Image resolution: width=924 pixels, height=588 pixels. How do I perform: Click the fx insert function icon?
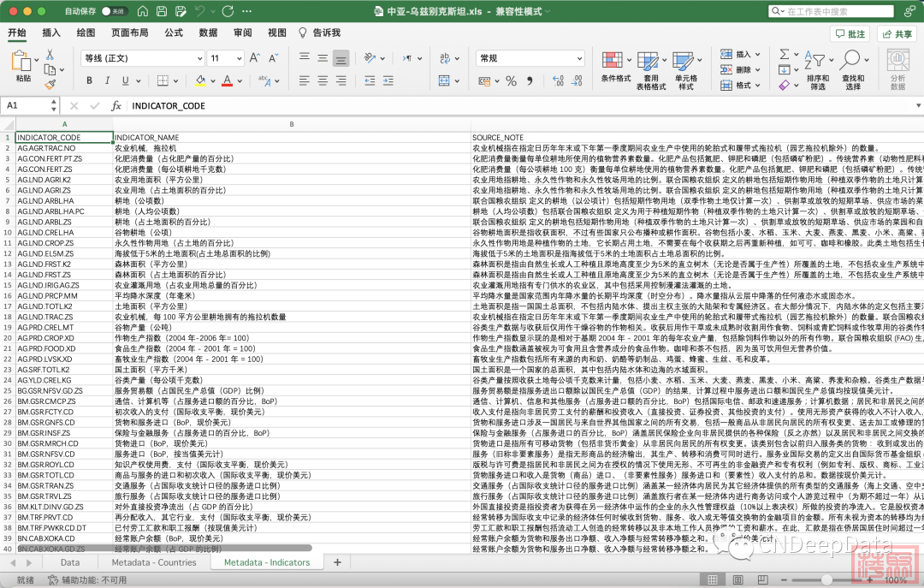(x=116, y=105)
